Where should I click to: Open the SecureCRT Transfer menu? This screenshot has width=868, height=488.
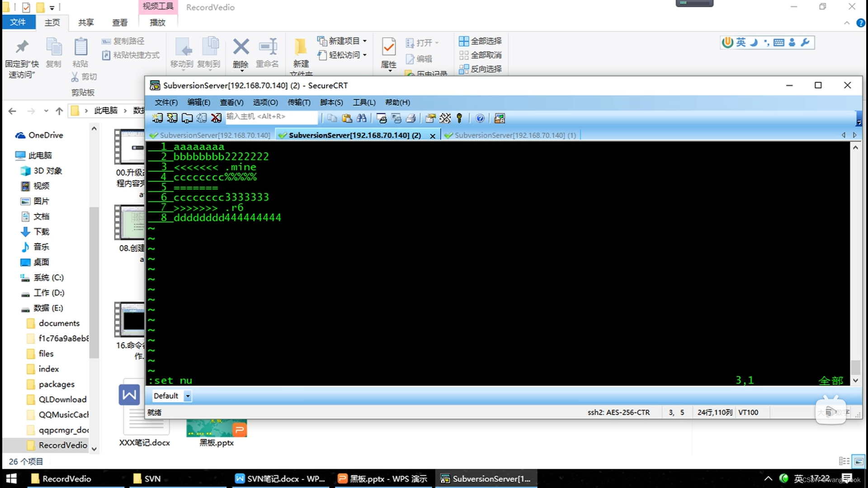[299, 102]
